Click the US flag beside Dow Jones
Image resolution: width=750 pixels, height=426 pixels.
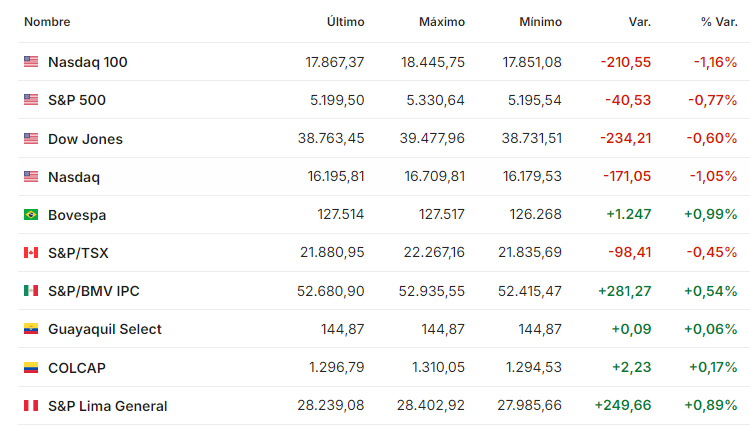[x=31, y=139]
